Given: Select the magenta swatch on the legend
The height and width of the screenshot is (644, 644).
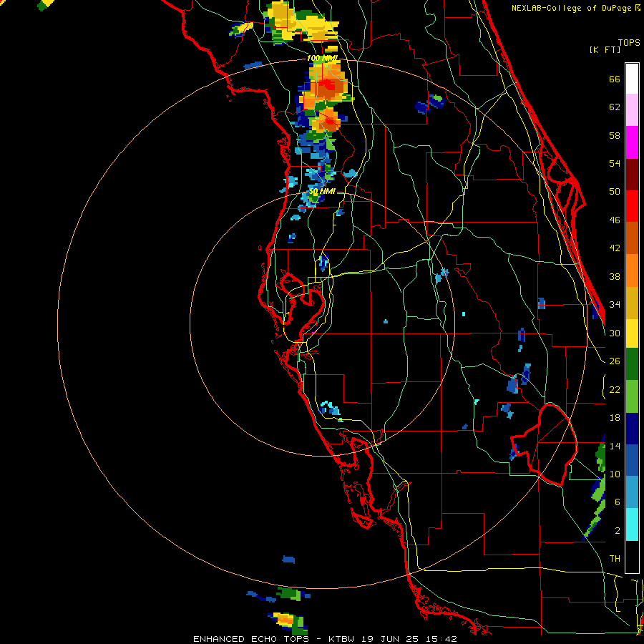Looking at the screenshot, I should point(632,142).
